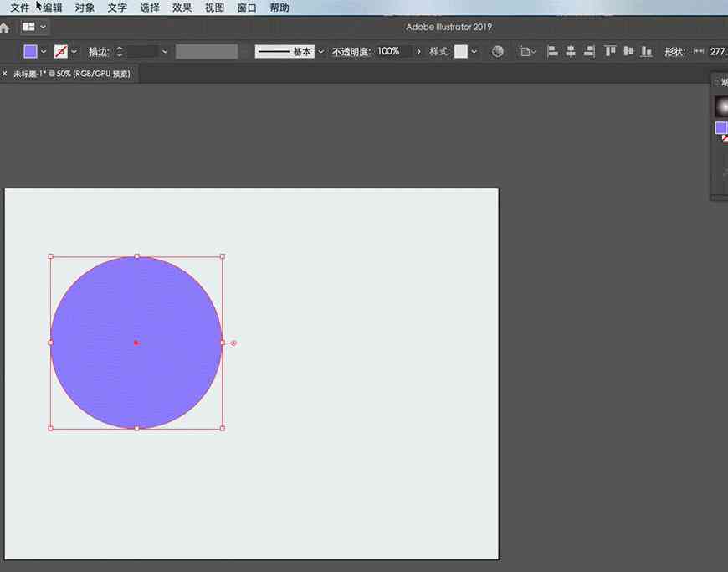Click the Recolor Artwork globe icon
This screenshot has height=572, width=728.
pyautogui.click(x=498, y=51)
